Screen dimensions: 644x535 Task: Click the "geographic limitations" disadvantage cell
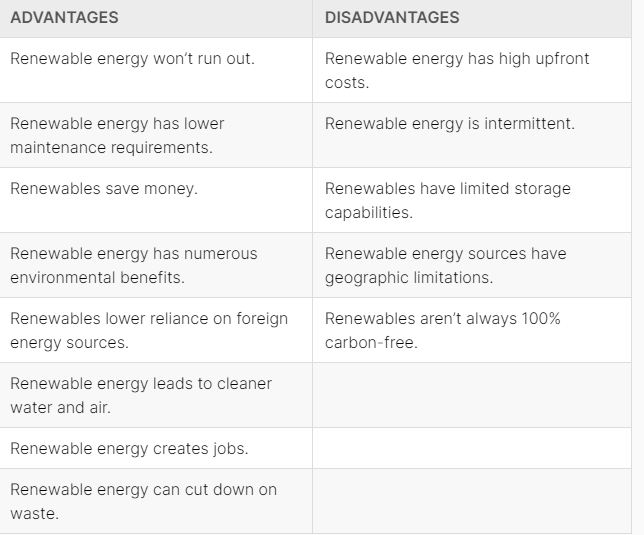(445, 265)
